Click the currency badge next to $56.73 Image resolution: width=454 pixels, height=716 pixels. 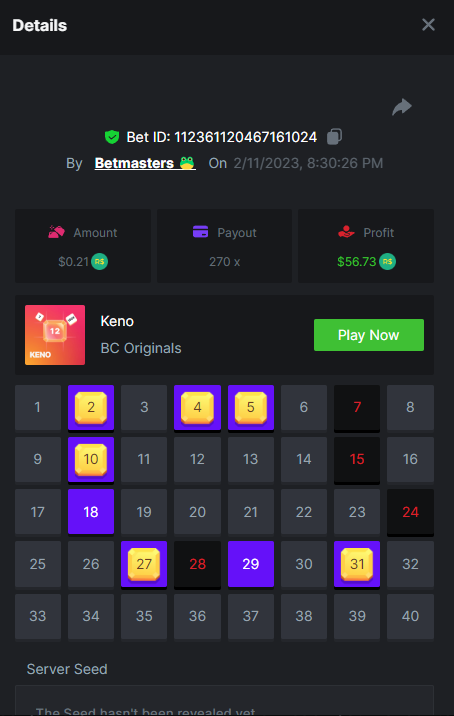(387, 262)
